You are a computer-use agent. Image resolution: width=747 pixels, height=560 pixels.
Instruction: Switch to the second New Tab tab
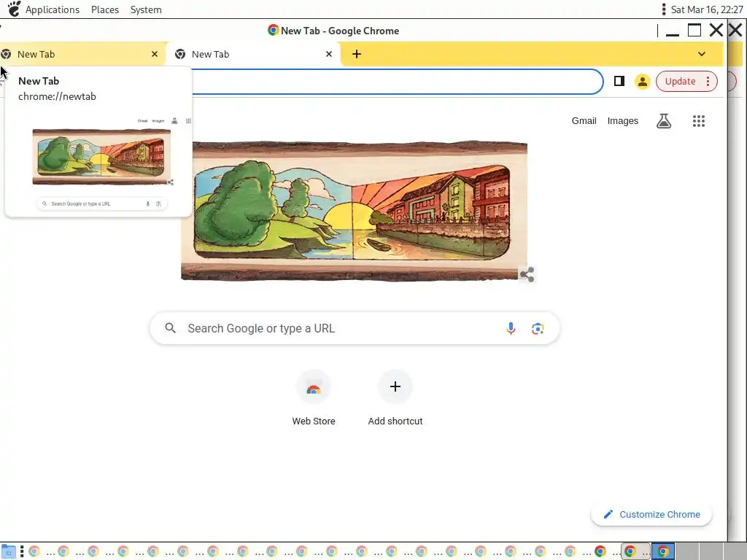[252, 54]
